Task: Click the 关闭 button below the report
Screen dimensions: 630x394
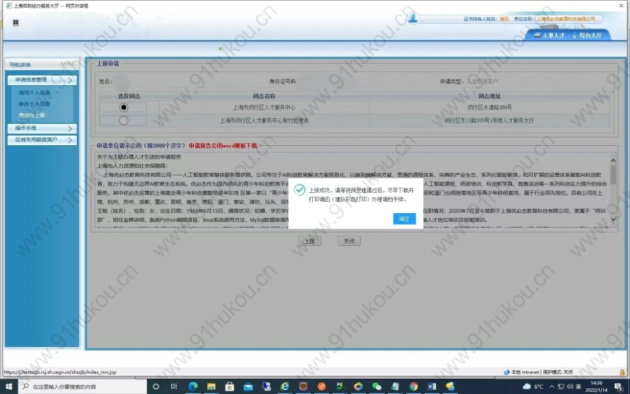Action: pyautogui.click(x=349, y=241)
